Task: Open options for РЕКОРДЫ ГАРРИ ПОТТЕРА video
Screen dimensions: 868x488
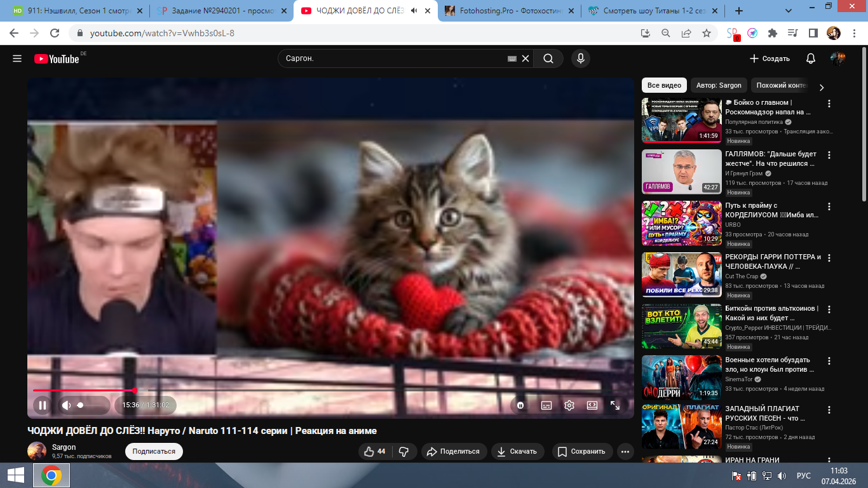Action: 829,259
